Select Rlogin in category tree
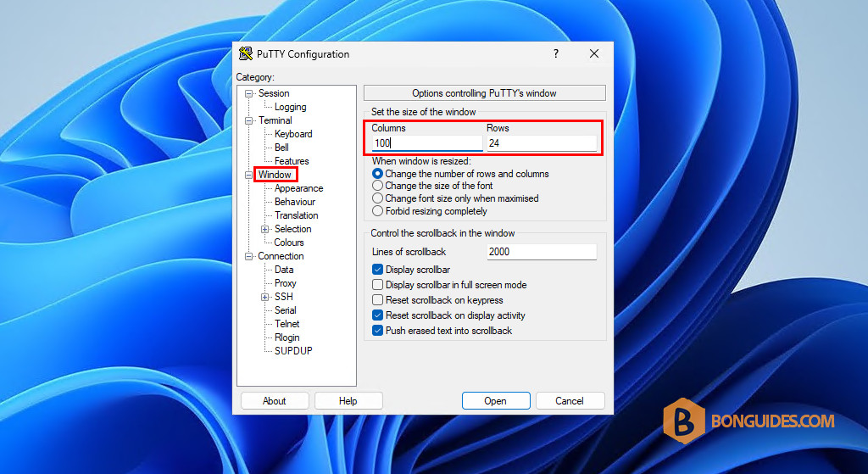The width and height of the screenshot is (868, 474). click(287, 337)
